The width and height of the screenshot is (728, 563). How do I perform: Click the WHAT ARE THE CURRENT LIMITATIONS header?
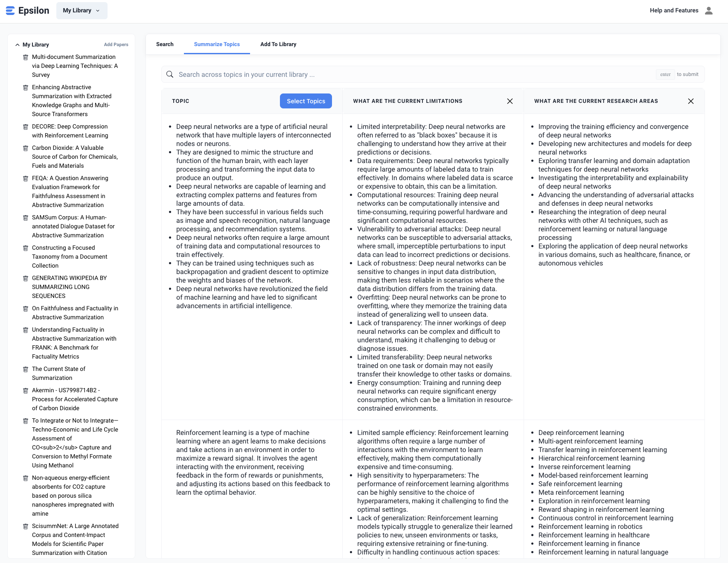(408, 101)
